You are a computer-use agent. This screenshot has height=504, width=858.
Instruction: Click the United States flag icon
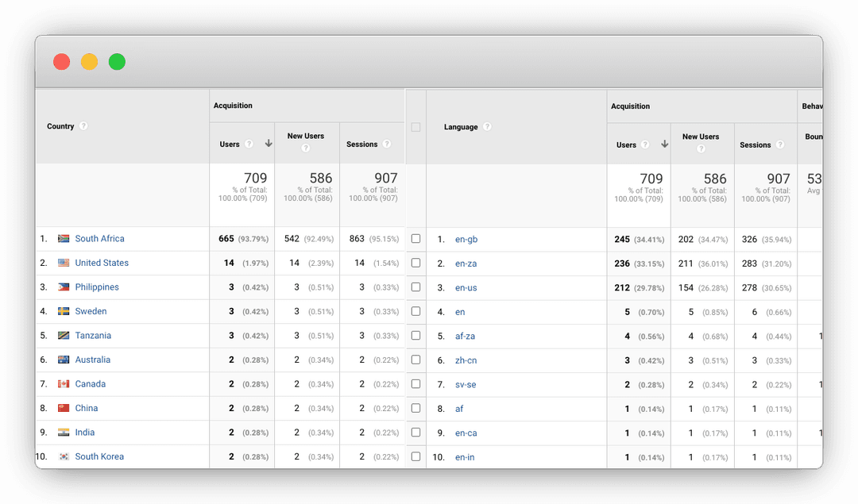[x=64, y=263]
